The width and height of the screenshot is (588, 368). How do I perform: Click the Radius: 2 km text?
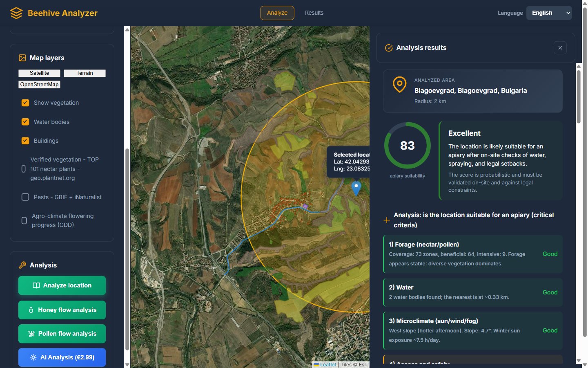(430, 101)
